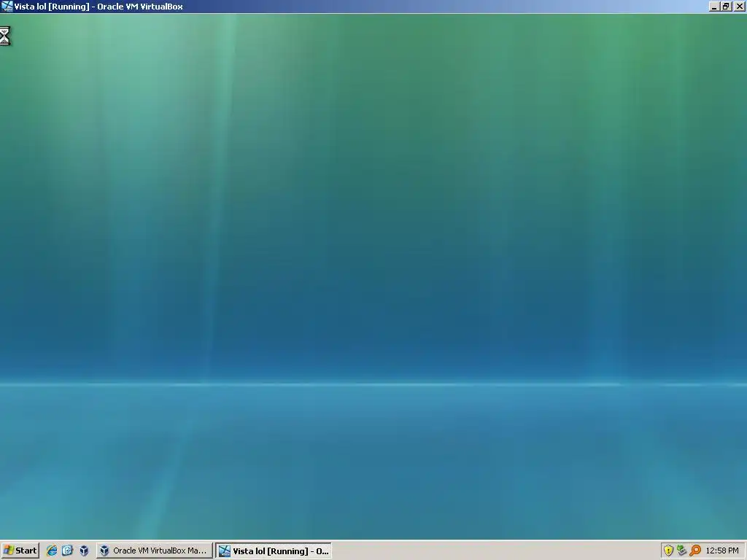Click the second Quick Launch icon beside Internet Explorer
747x560 pixels.
[67, 551]
